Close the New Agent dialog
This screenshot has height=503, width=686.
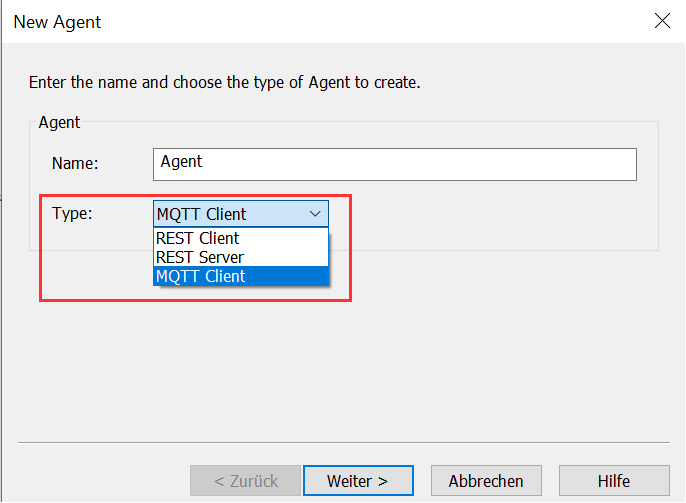click(661, 21)
